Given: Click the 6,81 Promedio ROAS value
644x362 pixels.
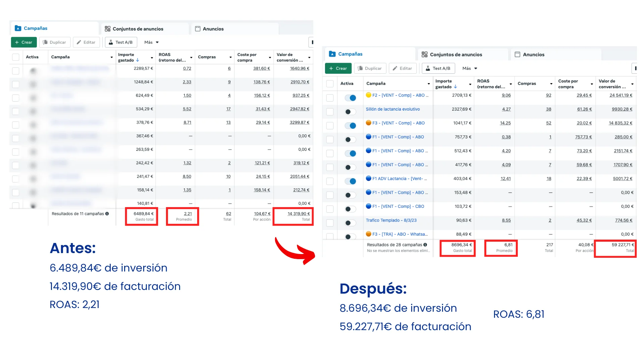Looking at the screenshot, I should (508, 245).
